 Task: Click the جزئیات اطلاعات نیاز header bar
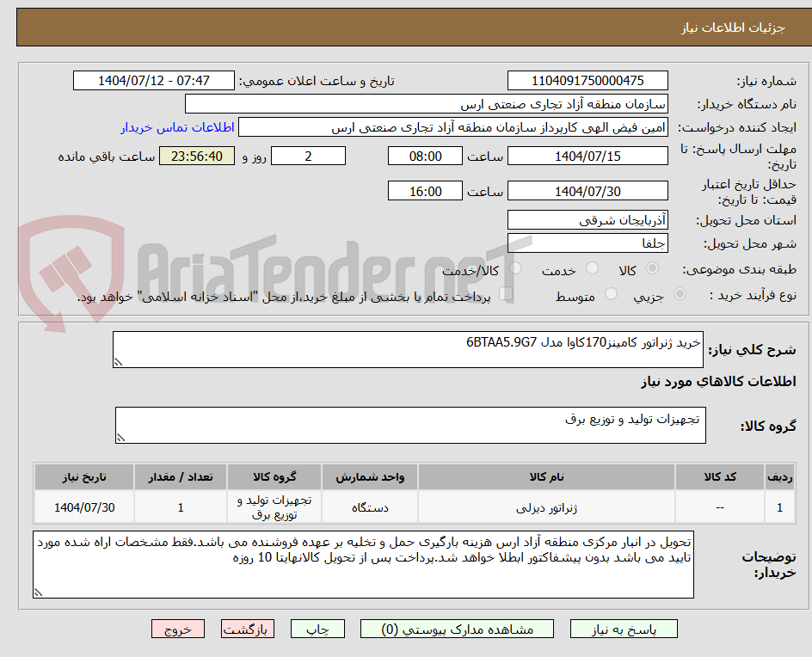coord(406,27)
